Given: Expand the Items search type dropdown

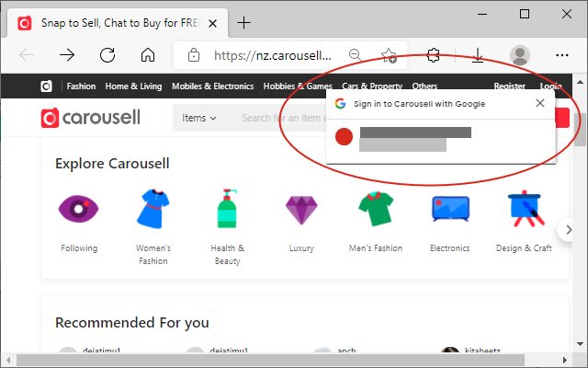Looking at the screenshot, I should click(199, 118).
